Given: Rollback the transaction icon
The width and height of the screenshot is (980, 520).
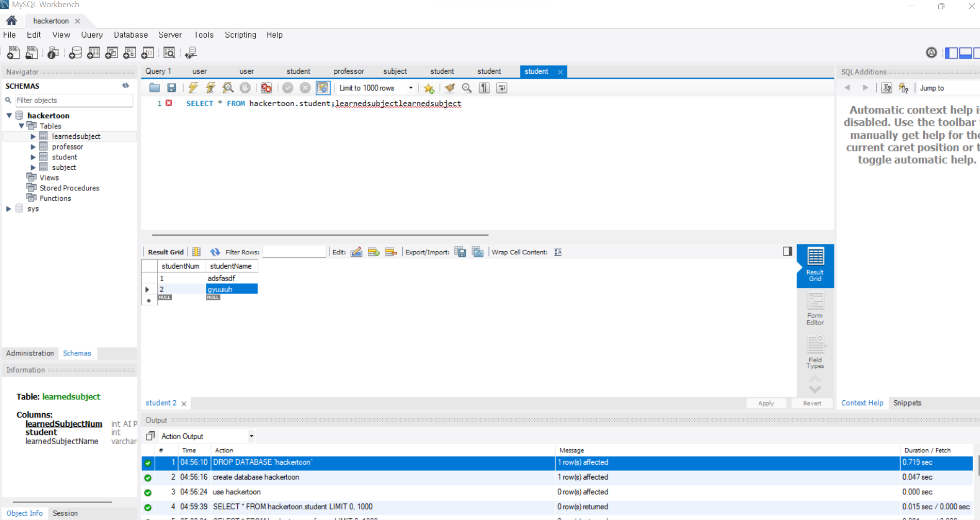Looking at the screenshot, I should 305,88.
